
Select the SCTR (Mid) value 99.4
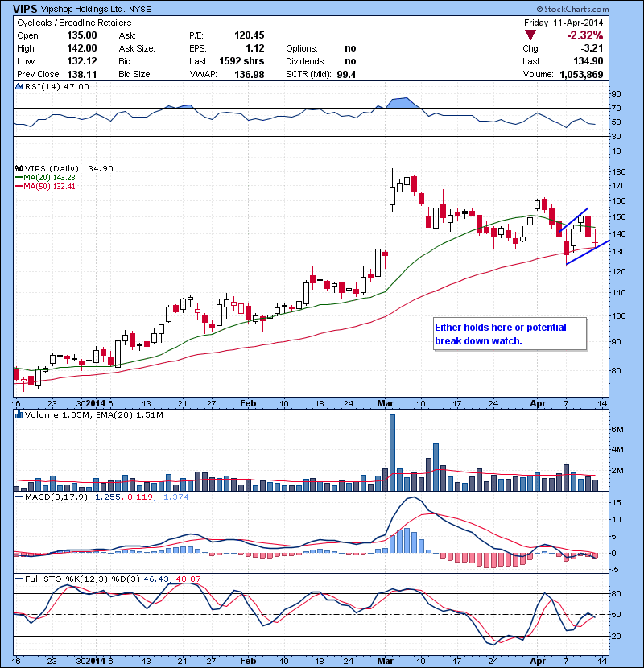pos(346,75)
